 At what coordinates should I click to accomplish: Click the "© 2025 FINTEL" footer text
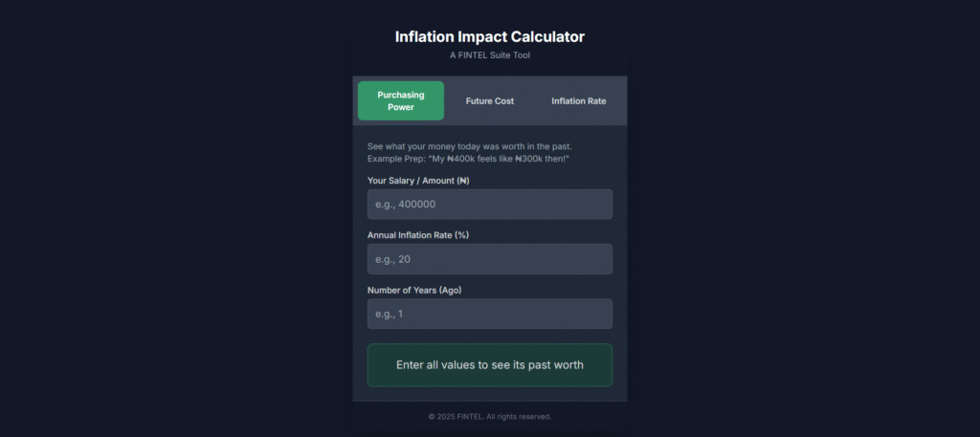coord(456,416)
